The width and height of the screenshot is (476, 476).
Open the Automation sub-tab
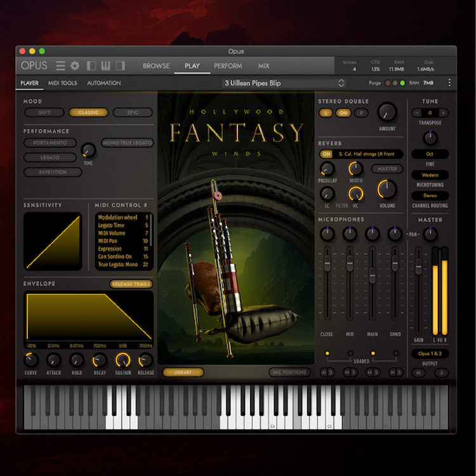[x=104, y=83]
